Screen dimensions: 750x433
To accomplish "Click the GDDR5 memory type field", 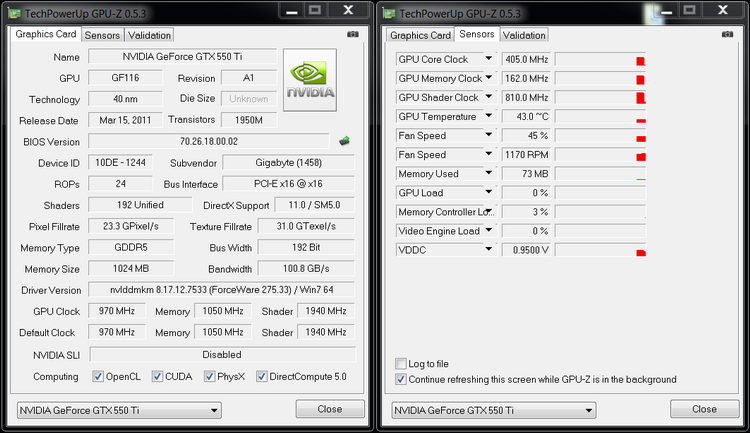I will (x=131, y=247).
